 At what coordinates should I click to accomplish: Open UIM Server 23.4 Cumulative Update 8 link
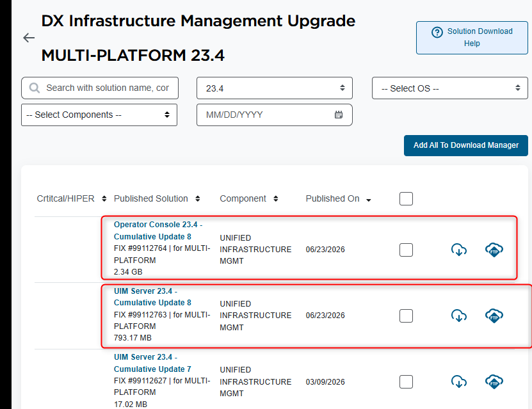[x=152, y=297]
